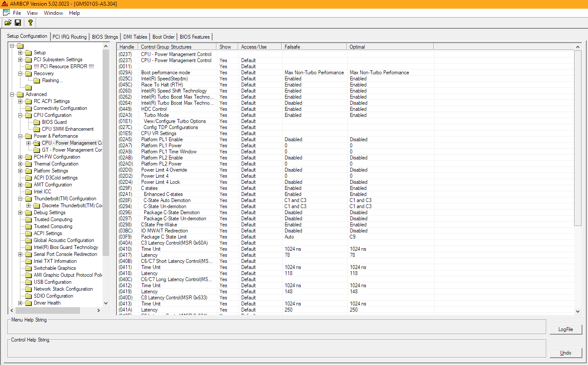
Task: Click the Handle column header
Action: point(127,46)
